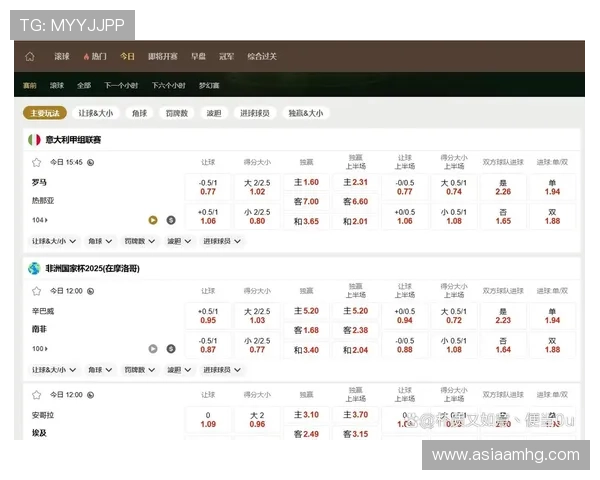This screenshot has height=480, width=600.
Task: Favorite the 安哥拉 vs 埃及 match star
Action: tap(36, 395)
